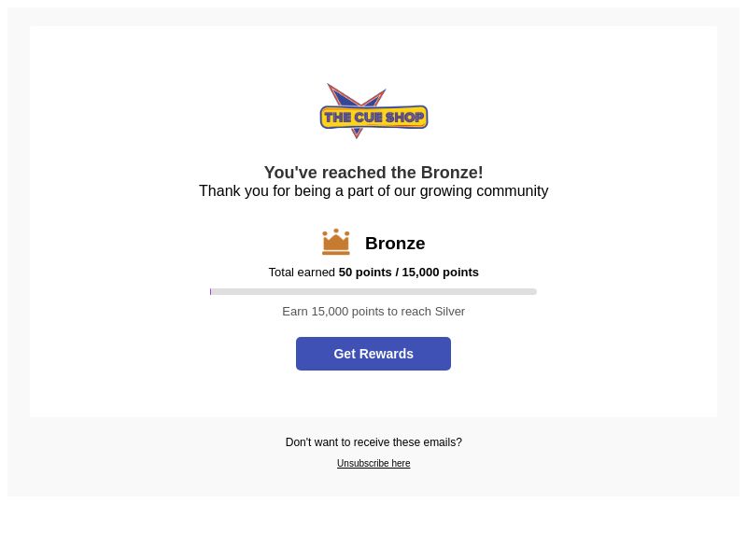
Task: Open rewards with the Get Rewards button
Action: [x=373, y=354]
